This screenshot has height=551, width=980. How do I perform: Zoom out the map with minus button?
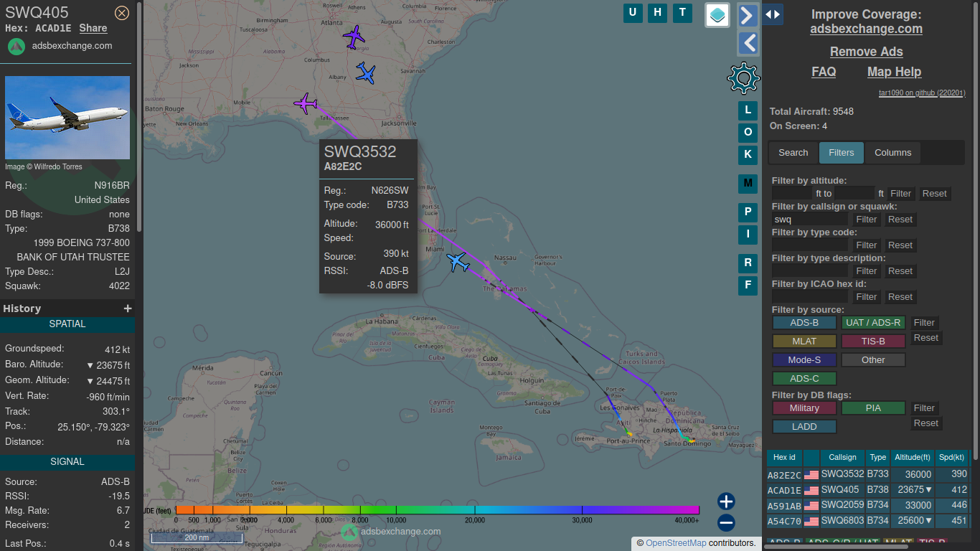point(726,523)
